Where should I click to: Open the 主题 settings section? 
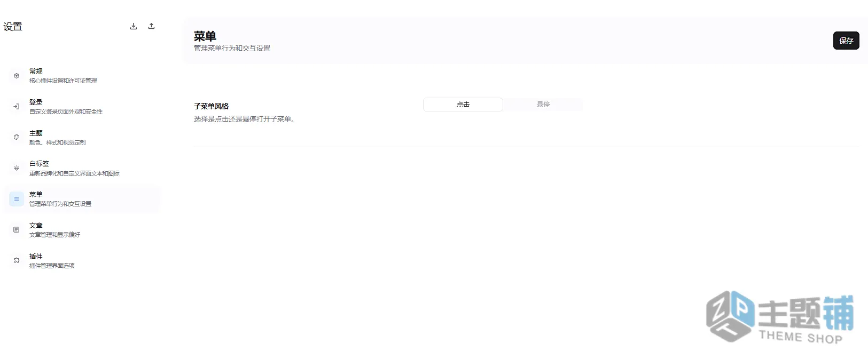coord(81,137)
